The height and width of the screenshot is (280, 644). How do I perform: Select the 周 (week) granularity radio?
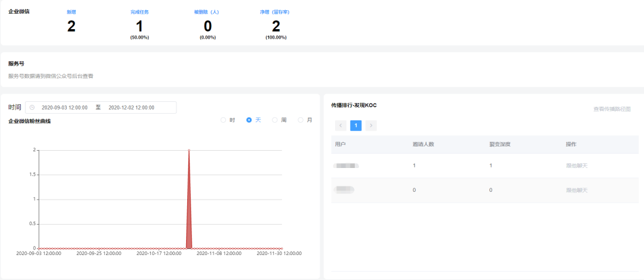pyautogui.click(x=275, y=120)
